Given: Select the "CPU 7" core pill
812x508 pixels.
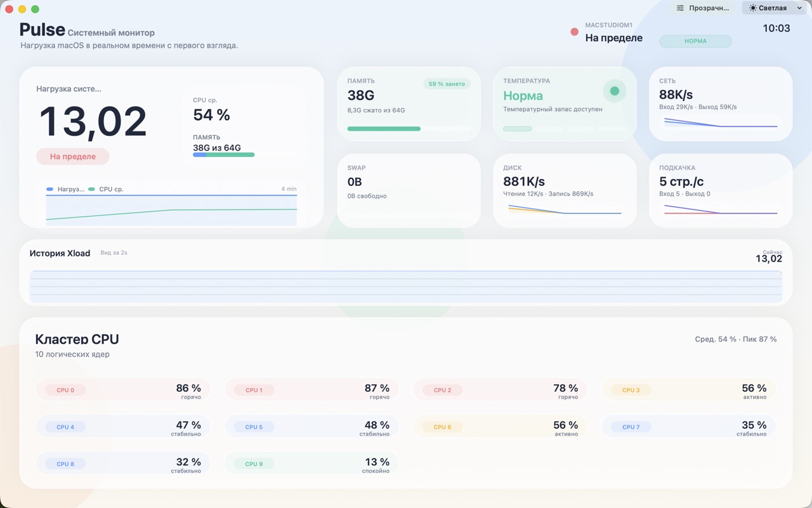Looking at the screenshot, I should [x=631, y=427].
